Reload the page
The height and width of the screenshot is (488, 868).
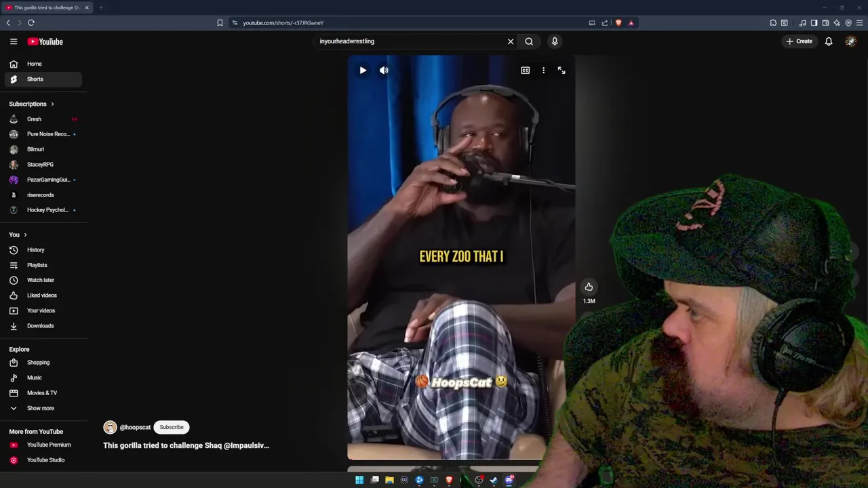(31, 22)
